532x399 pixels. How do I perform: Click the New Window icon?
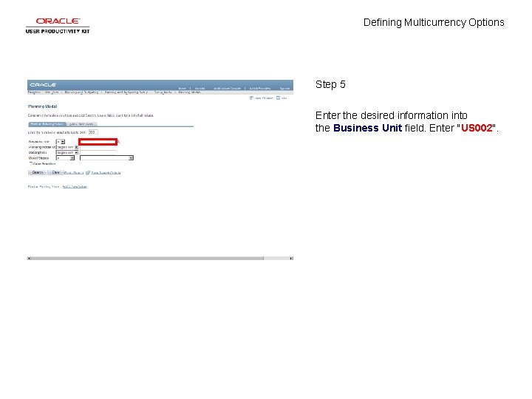coord(251,98)
